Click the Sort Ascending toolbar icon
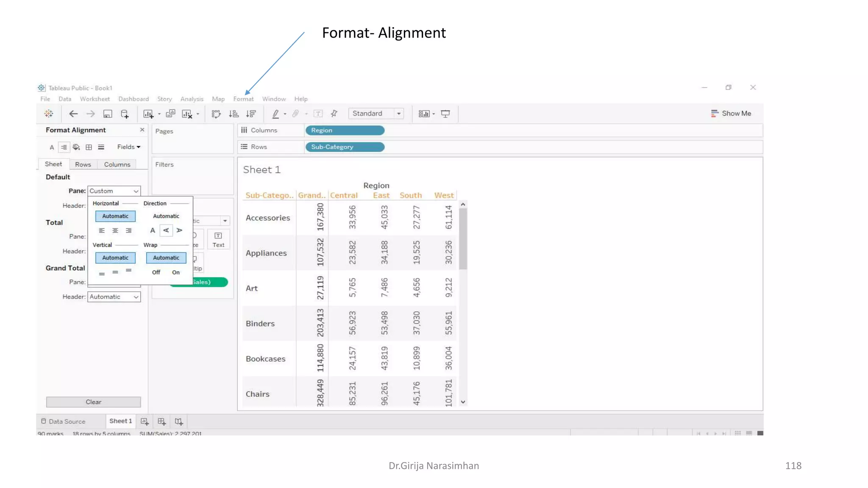Screen dimensions: 868x488 pyautogui.click(x=234, y=114)
